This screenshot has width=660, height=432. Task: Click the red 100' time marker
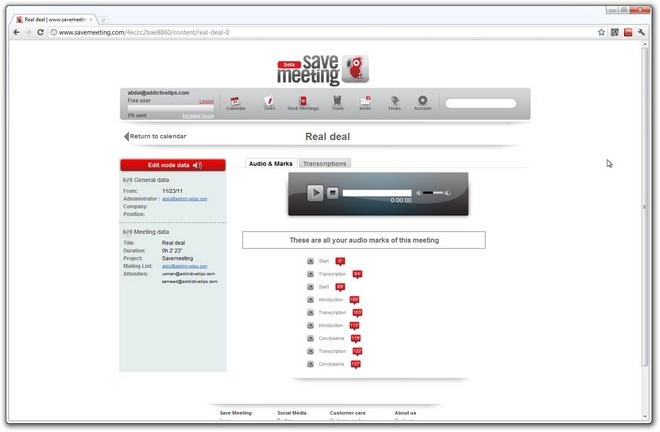pyautogui.click(x=354, y=300)
